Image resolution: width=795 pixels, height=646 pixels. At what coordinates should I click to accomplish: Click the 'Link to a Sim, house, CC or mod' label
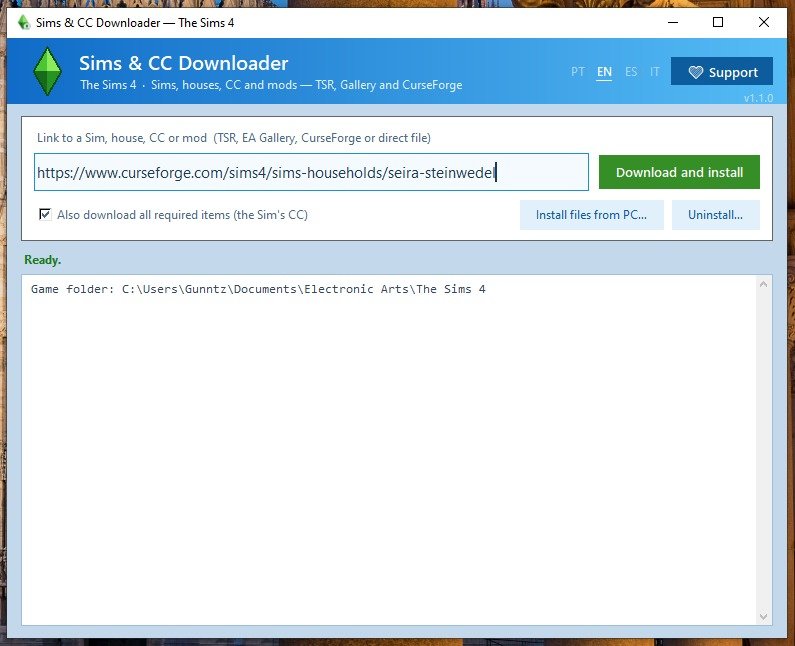pos(234,138)
